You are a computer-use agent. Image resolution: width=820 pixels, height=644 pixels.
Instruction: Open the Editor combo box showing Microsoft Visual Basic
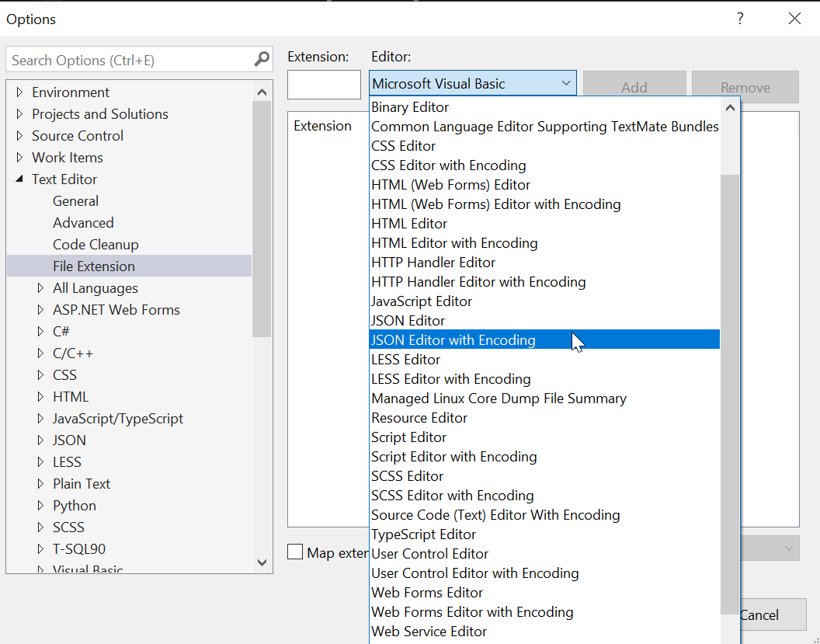click(x=473, y=83)
